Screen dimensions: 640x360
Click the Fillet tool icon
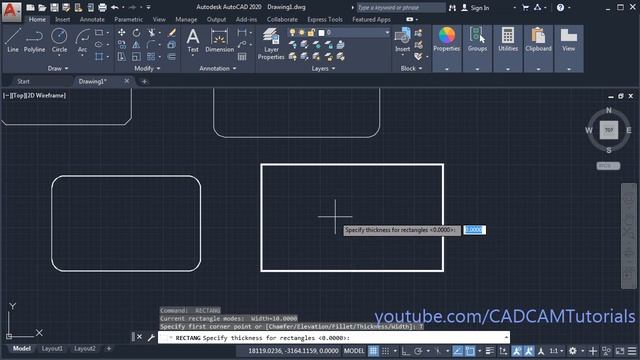[151, 44]
